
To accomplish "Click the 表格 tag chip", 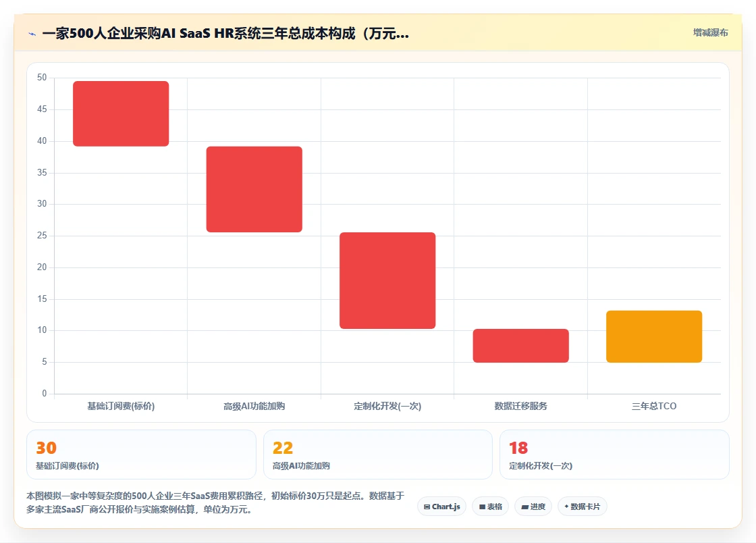I will coord(490,507).
